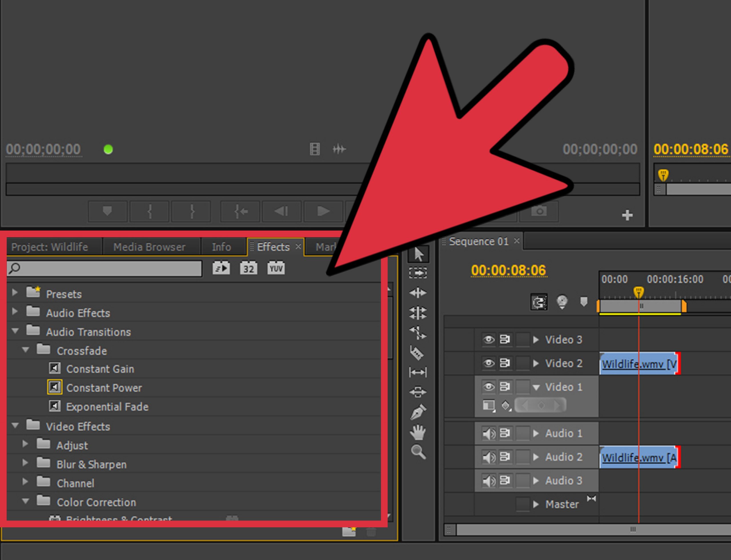This screenshot has height=560, width=731.
Task: Click source monitor Mark Out button
Action: point(191,211)
